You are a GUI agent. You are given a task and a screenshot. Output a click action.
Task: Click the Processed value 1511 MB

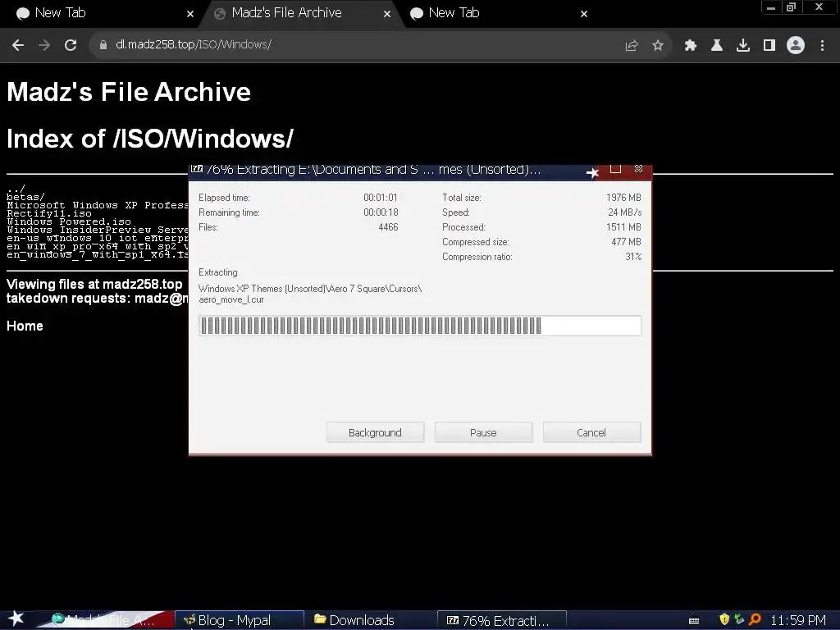point(623,227)
